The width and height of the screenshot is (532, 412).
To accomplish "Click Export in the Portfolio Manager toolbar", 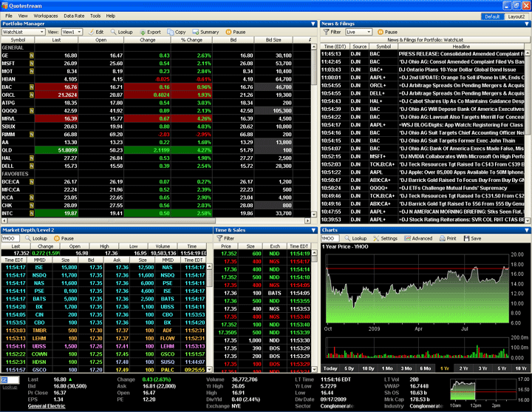I will (x=150, y=33).
